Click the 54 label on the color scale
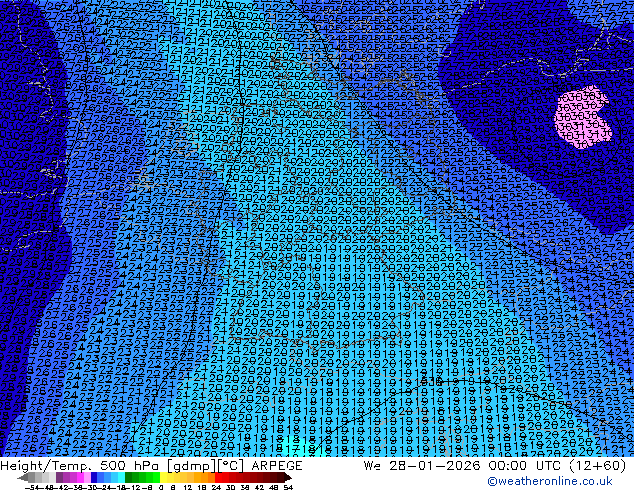This screenshot has height=490, width=634. 288,487
